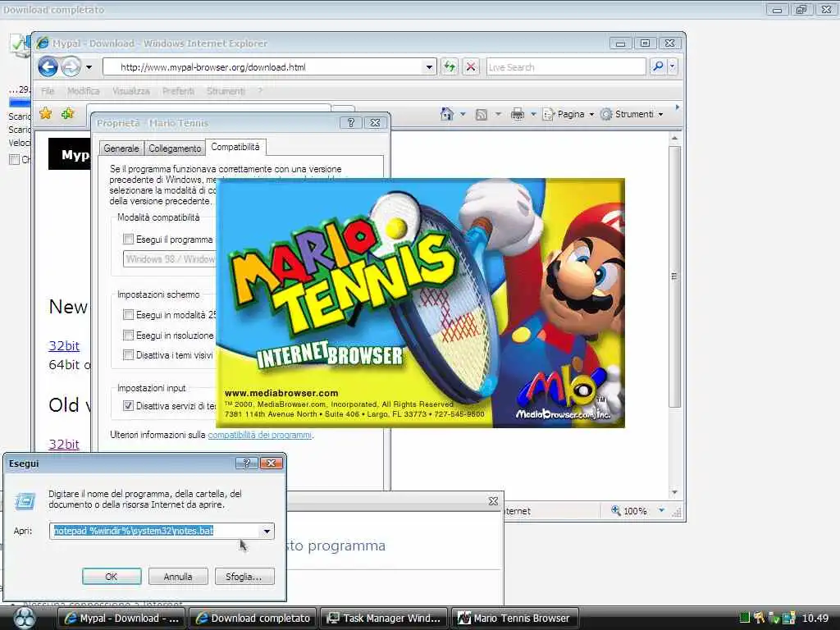This screenshot has height=630, width=840.
Task: Click the scrollbar down arrow in IE
Action: [x=674, y=492]
